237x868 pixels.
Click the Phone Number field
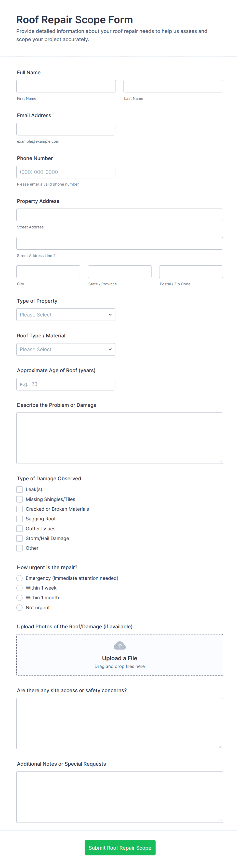[x=66, y=172]
